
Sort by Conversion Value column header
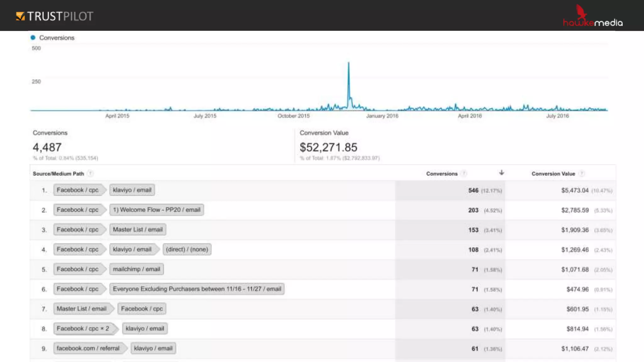553,174
